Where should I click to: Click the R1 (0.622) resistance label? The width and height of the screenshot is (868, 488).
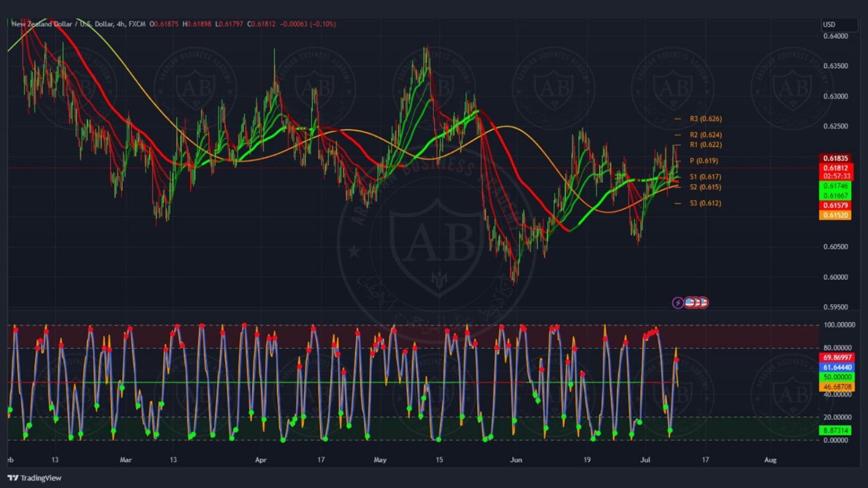click(x=705, y=145)
